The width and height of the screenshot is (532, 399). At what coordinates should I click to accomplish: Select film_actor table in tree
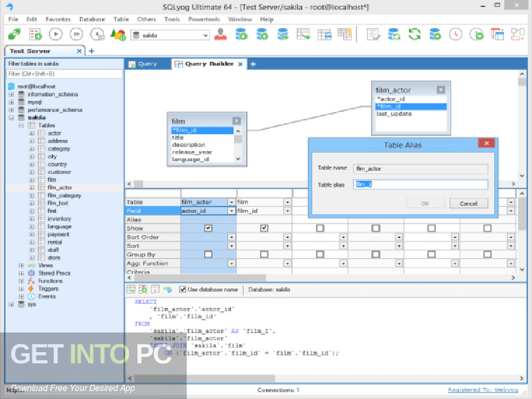point(60,188)
